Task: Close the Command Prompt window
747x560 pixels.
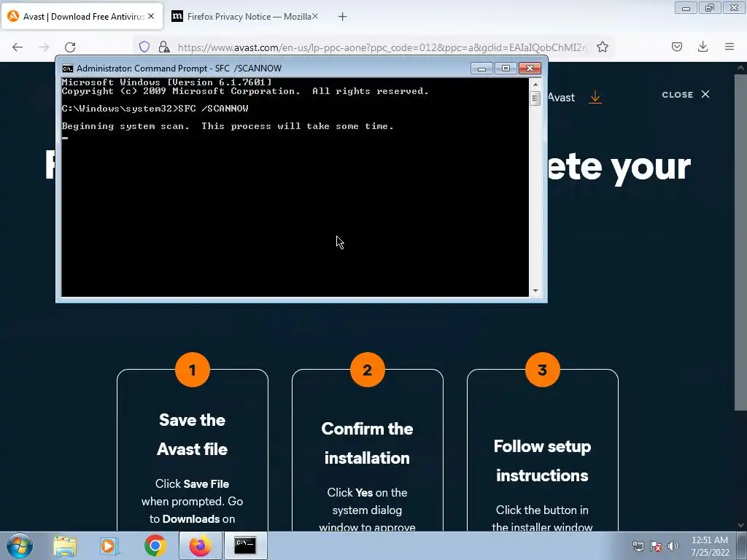Action: coord(530,69)
